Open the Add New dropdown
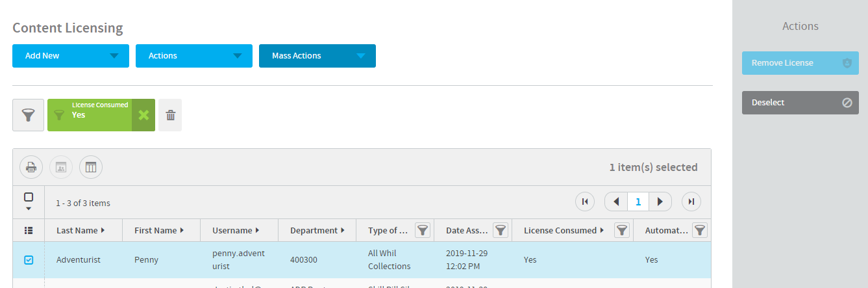The image size is (868, 288). click(71, 56)
